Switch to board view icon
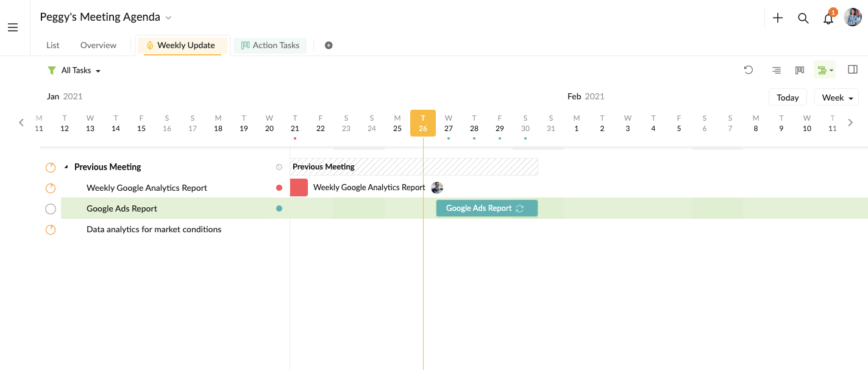The height and width of the screenshot is (370, 868). pyautogui.click(x=800, y=70)
